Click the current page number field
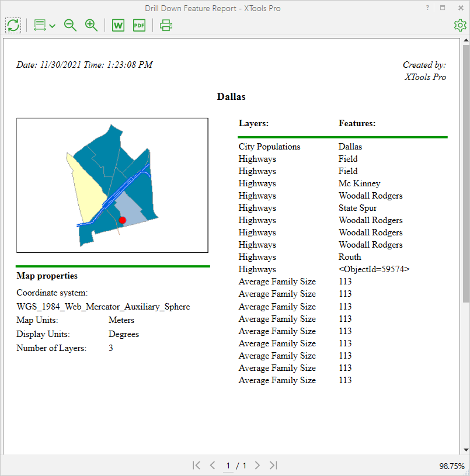The height and width of the screenshot is (476, 470). point(228,465)
